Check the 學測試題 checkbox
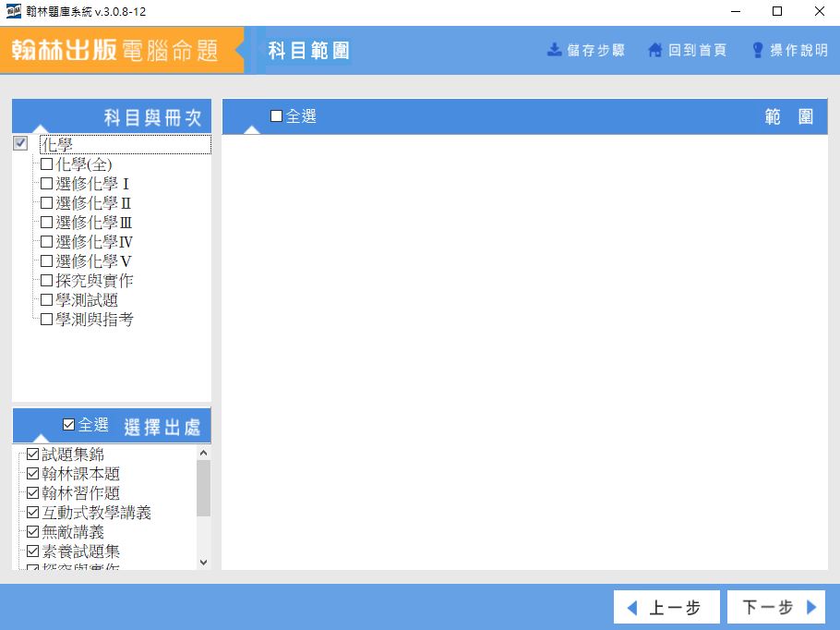 click(46, 299)
